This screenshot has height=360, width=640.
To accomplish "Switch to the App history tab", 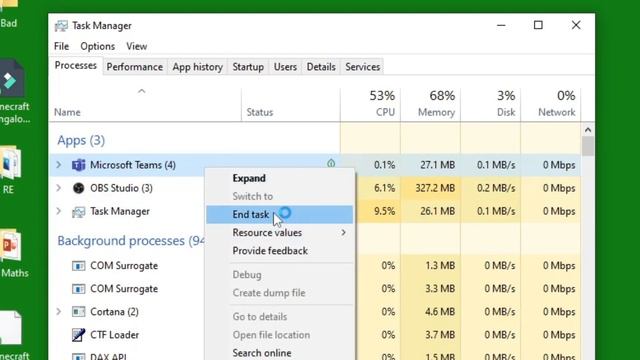I will pos(198,67).
